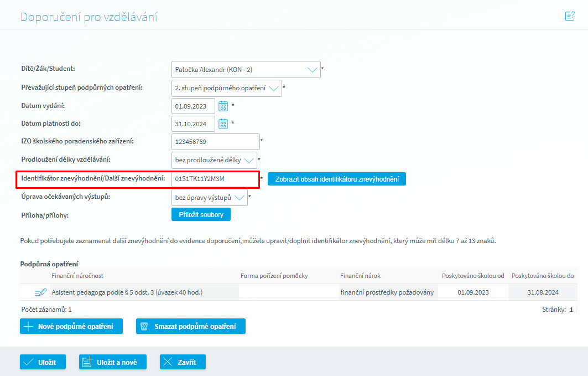Expand the Prodloužení délky vzdělávání dropdown
Image resolution: width=588 pixels, height=376 pixels.
point(249,161)
